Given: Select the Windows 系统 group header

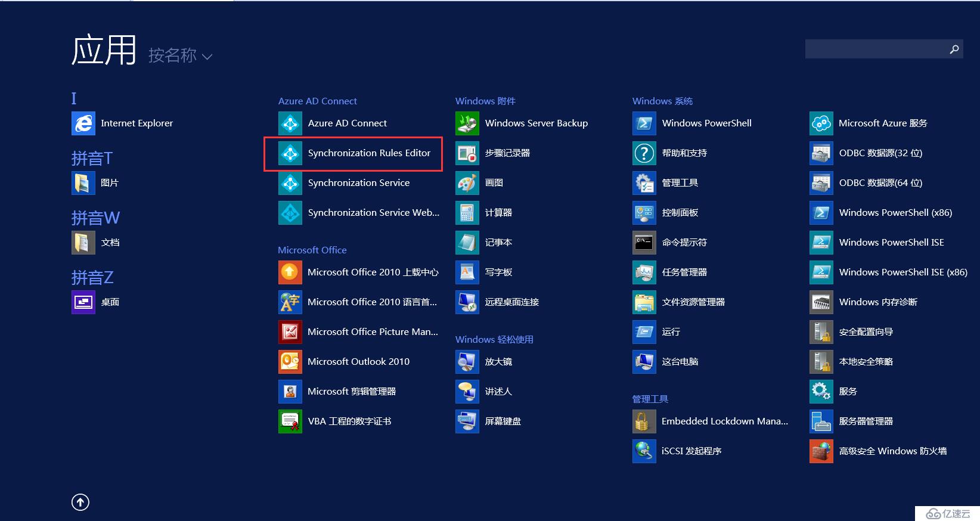Looking at the screenshot, I should pos(662,101).
